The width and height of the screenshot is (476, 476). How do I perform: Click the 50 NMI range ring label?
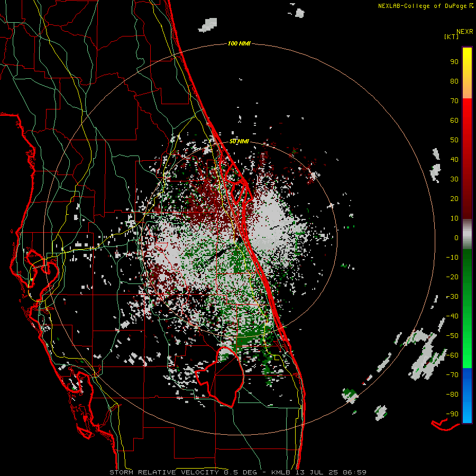tap(239, 141)
